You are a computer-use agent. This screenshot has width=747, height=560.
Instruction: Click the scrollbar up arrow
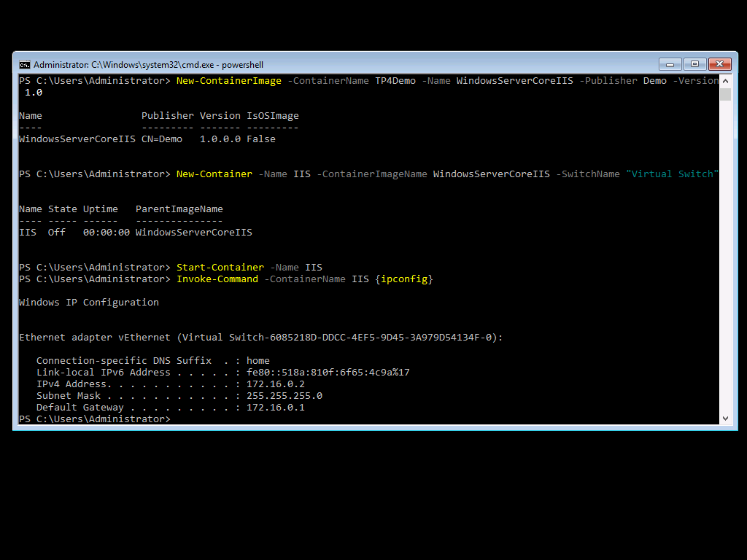[724, 81]
